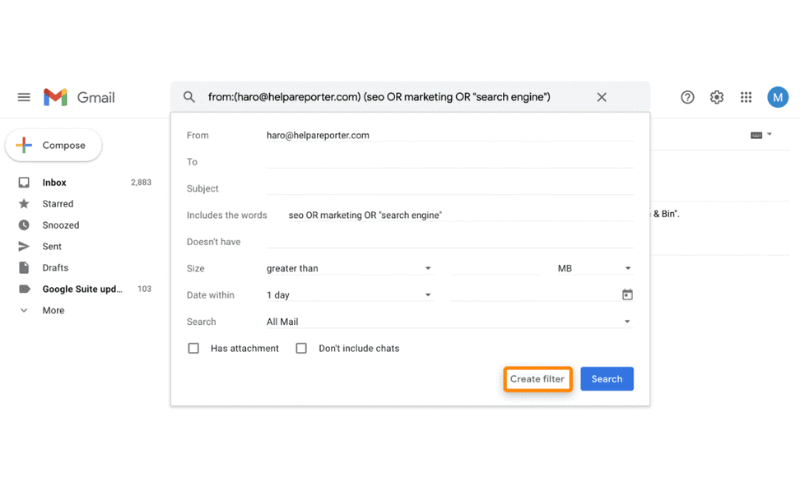Screen dimensions: 800x500
Task: Click the From field with haro@helpareporter.com
Action: coord(449,135)
